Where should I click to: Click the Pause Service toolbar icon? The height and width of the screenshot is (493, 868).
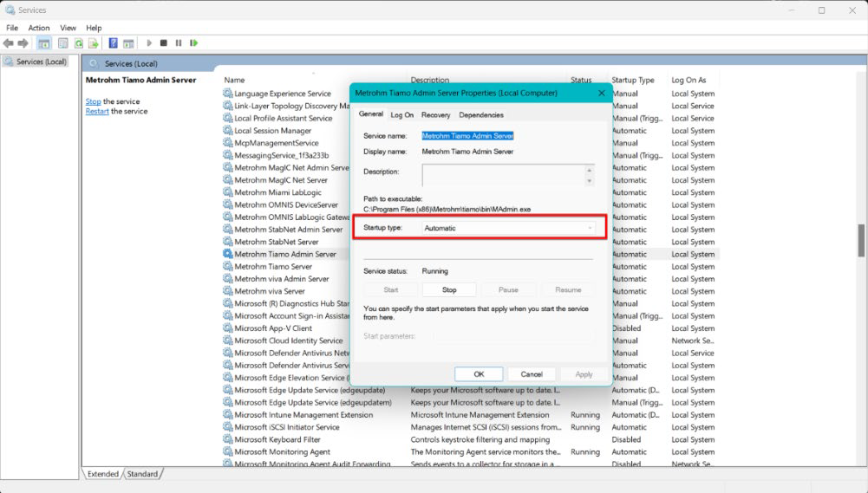pos(179,42)
